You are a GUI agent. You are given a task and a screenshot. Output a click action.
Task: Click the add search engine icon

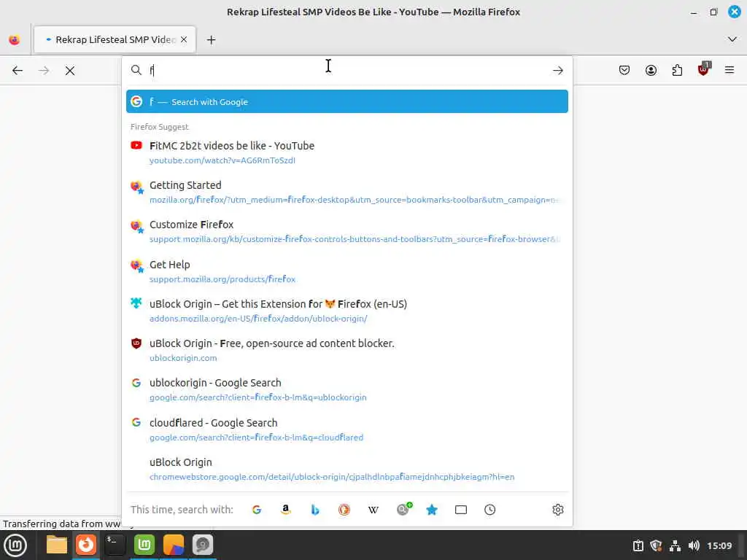coord(404,509)
